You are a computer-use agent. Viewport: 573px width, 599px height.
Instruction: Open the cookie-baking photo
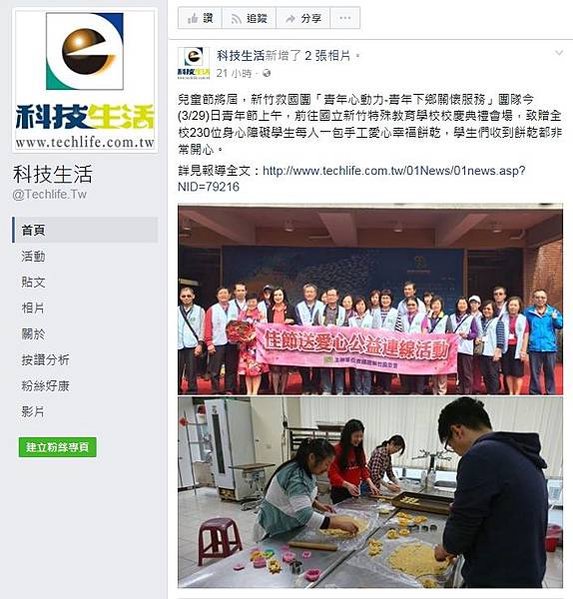coord(370,492)
